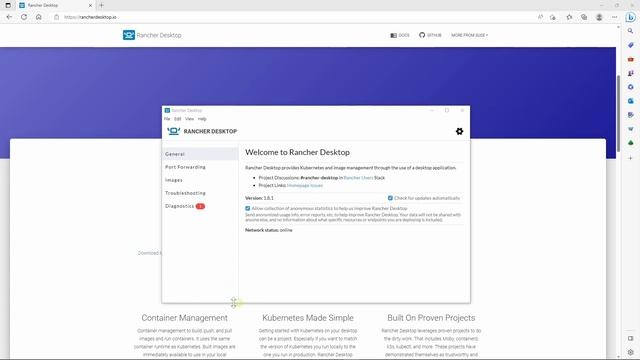Open the Collections icon in Edge toolbar
This screenshot has width=640, height=360.
[584, 17]
